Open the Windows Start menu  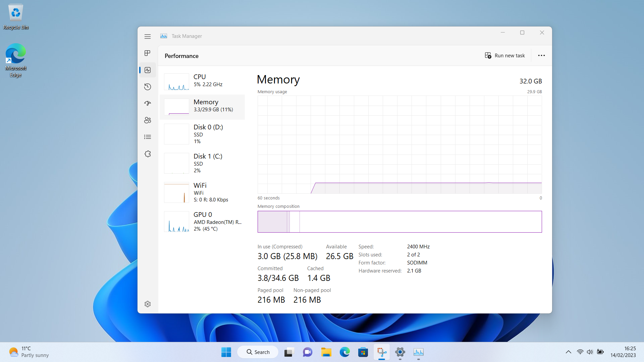tap(226, 352)
